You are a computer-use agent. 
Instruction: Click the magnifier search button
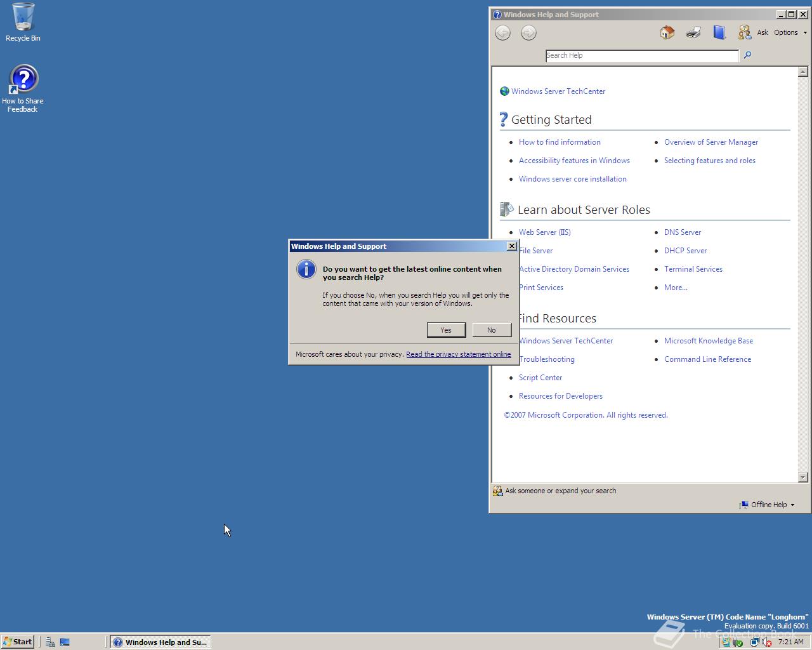747,55
